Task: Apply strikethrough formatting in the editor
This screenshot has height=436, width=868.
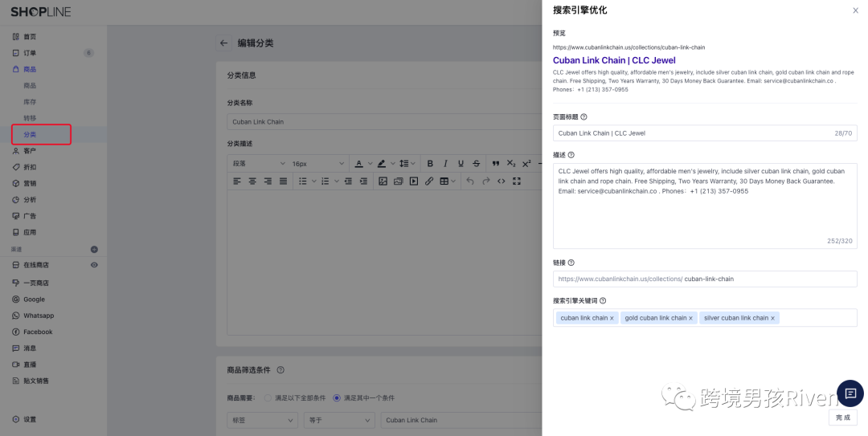Action: coord(476,164)
